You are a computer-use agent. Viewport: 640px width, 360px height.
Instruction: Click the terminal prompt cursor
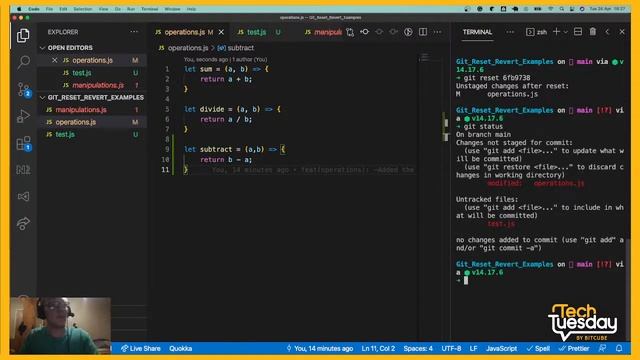[466, 280]
